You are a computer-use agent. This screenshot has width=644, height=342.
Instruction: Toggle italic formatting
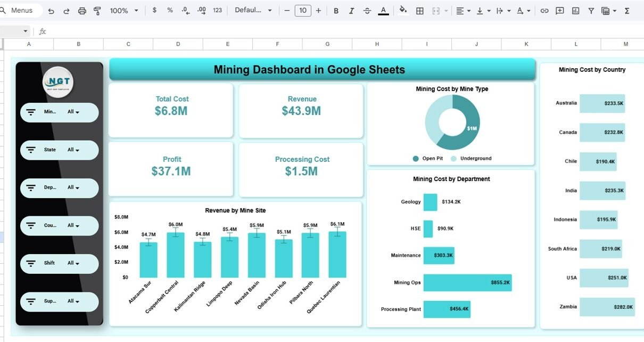352,11
